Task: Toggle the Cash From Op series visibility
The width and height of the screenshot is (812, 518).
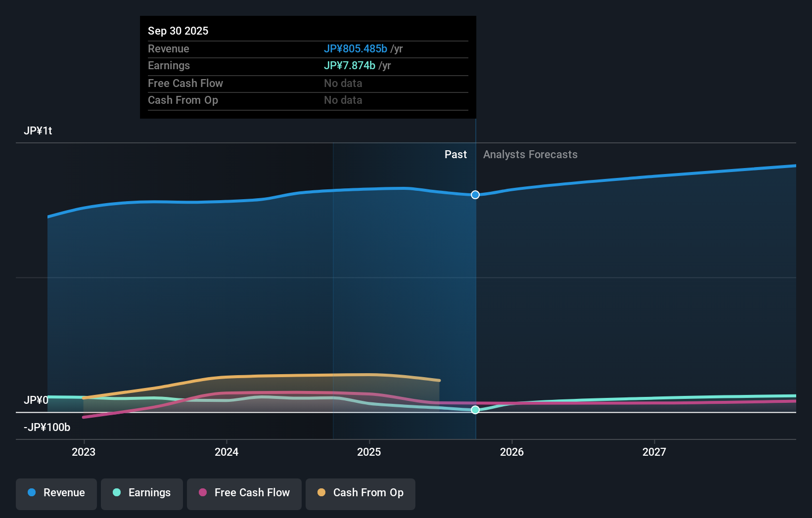Action: pos(360,493)
